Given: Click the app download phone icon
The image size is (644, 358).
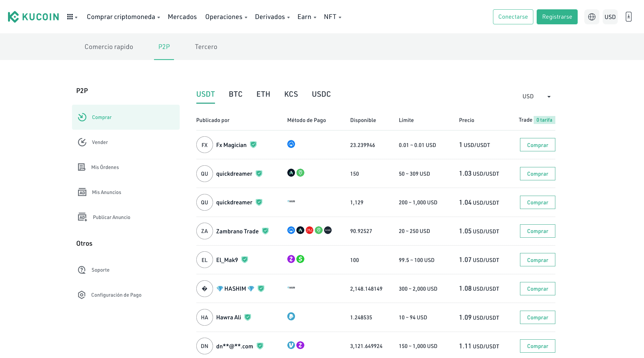Looking at the screenshot, I should (x=629, y=17).
